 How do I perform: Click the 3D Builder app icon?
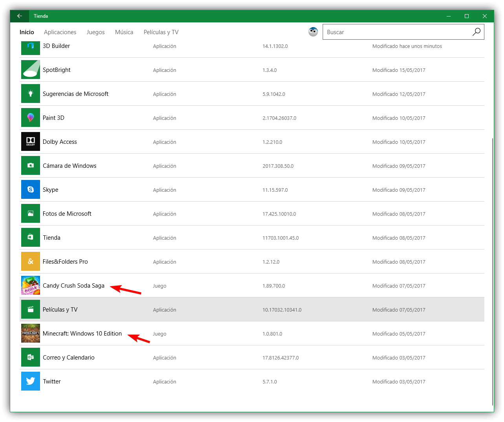[31, 47]
